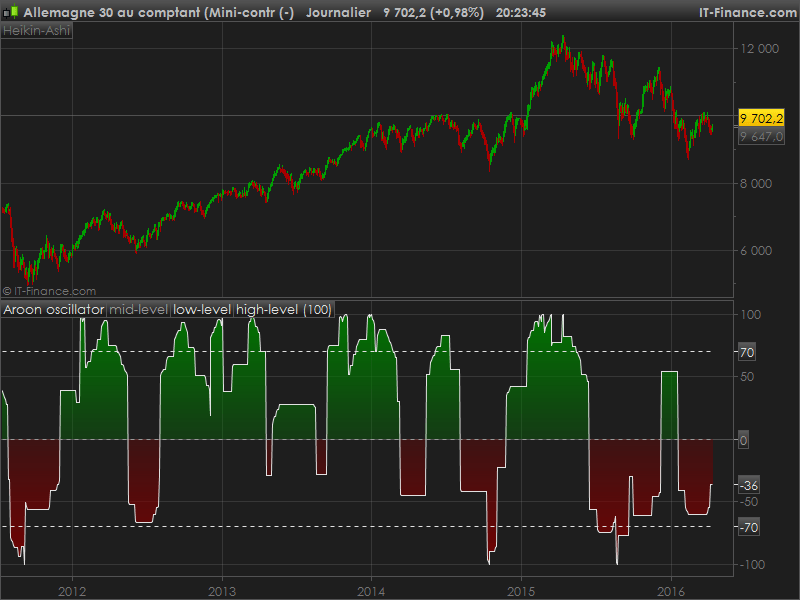This screenshot has height=600, width=800.
Task: Click the 2014 label on the time axis
Action: point(371,587)
